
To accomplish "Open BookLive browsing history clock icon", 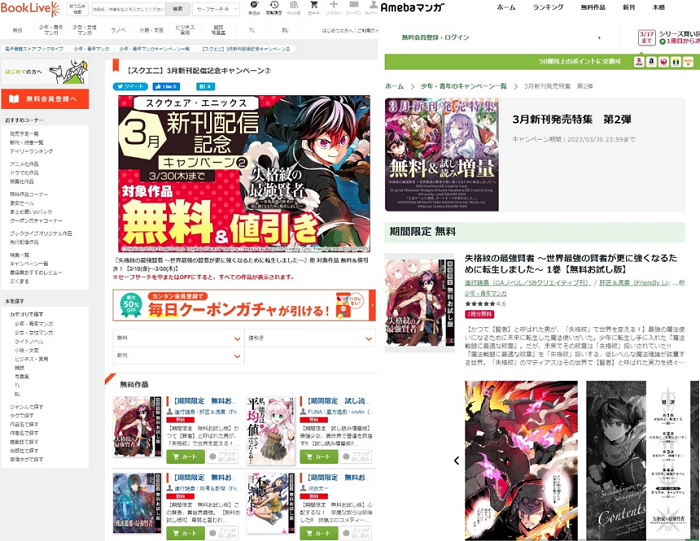I will click(x=274, y=8).
